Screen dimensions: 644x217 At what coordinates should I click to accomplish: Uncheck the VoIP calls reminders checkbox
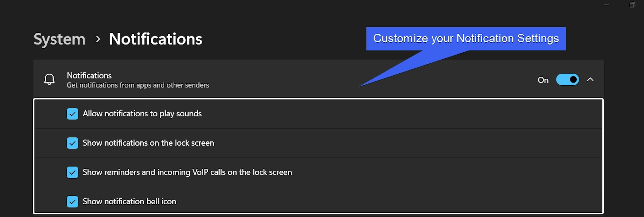[72, 173]
